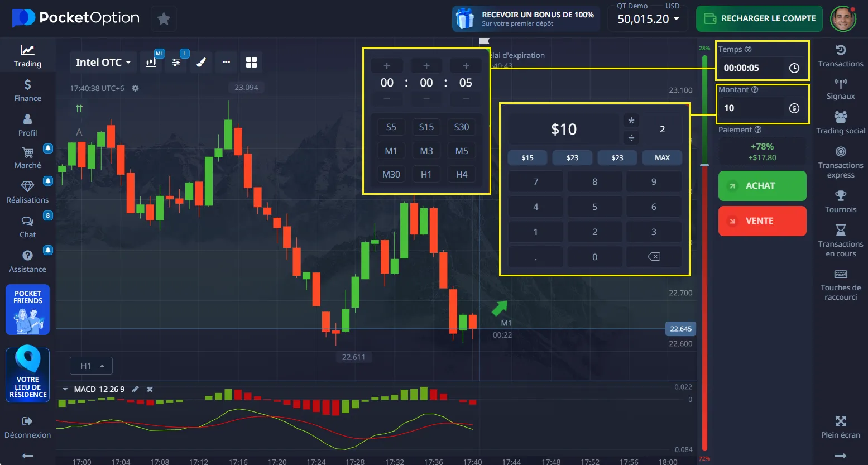
Task: Open the three-dots more options
Action: tap(226, 63)
